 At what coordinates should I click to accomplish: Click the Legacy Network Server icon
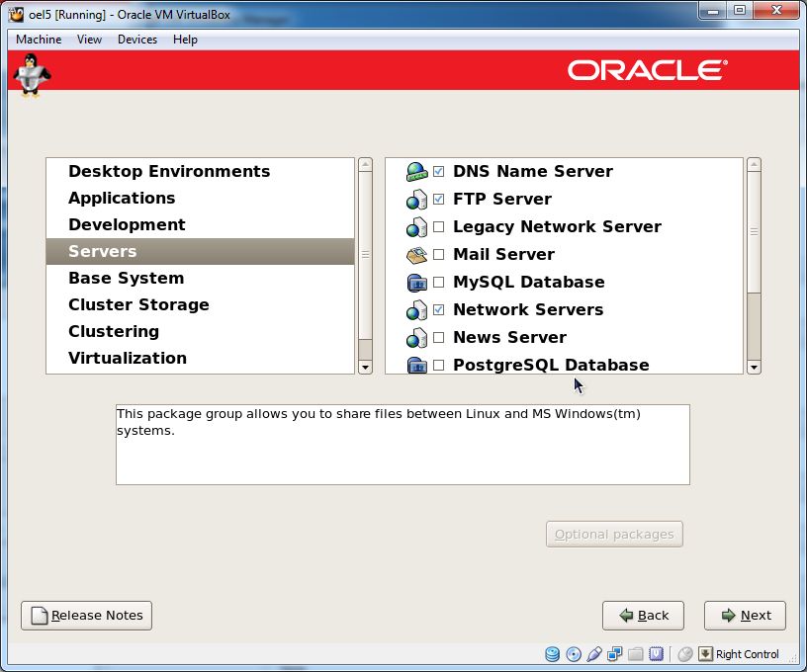click(x=417, y=227)
